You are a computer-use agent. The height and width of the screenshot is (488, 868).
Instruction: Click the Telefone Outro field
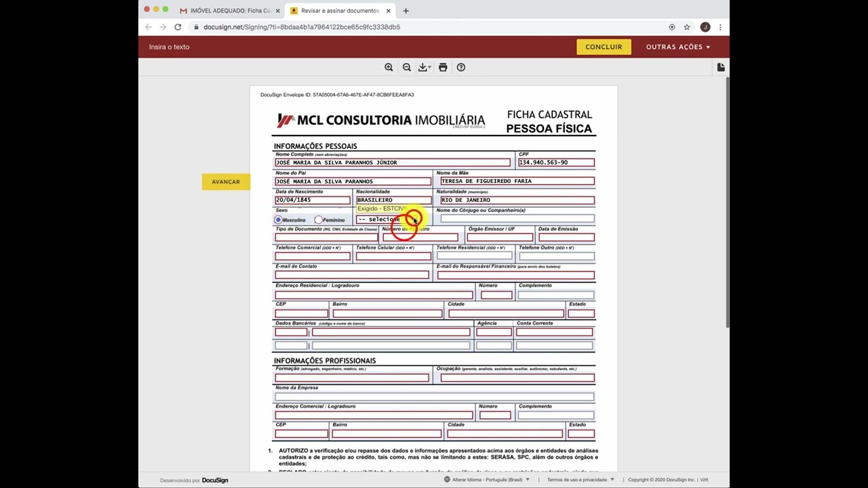pyautogui.click(x=556, y=256)
